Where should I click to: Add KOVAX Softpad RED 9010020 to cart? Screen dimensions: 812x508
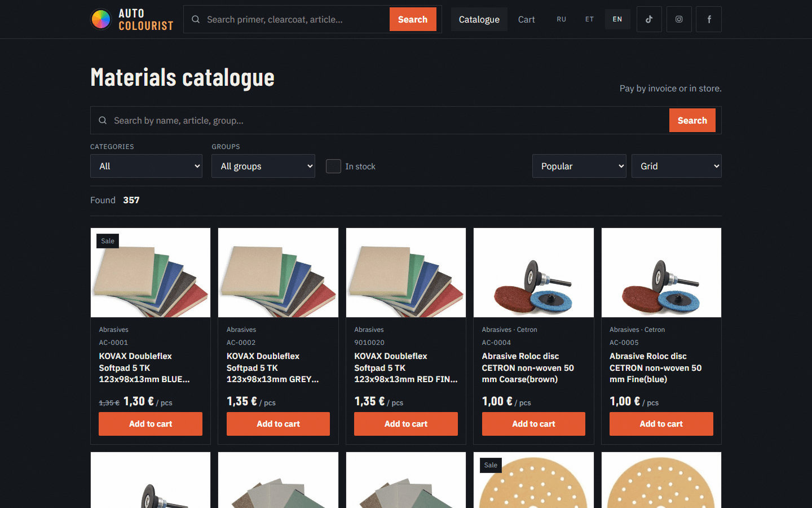click(406, 424)
